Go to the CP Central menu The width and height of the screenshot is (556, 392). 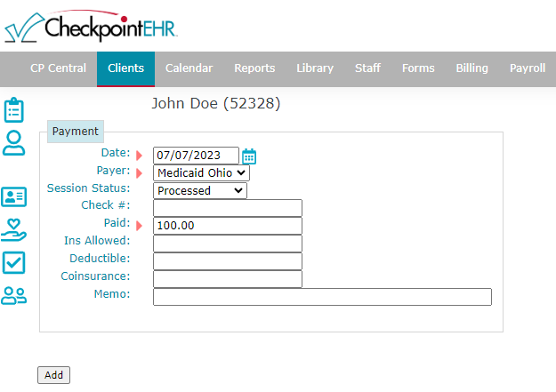pos(58,68)
